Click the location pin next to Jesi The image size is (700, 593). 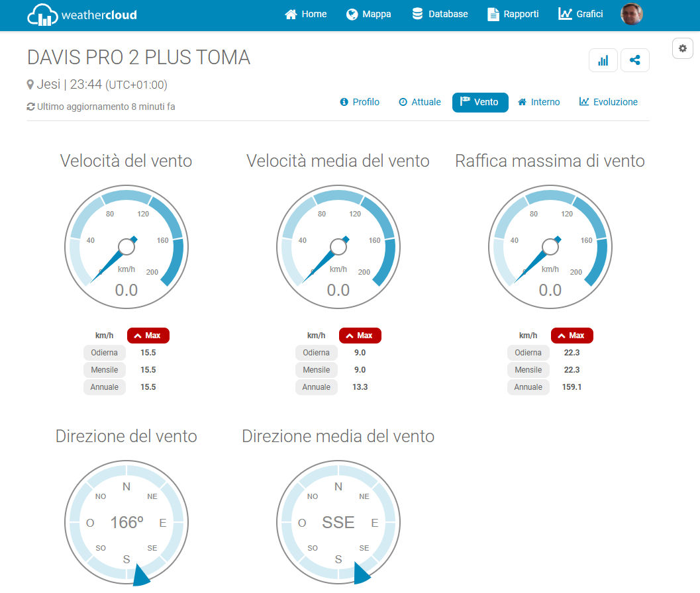[x=30, y=85]
